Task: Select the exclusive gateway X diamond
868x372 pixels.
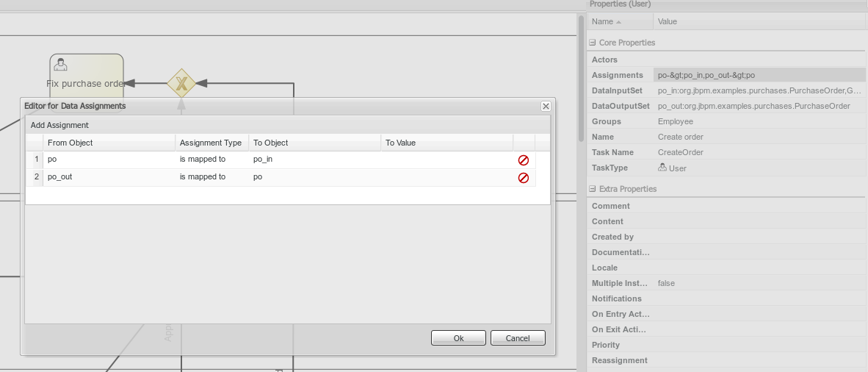Action: [x=181, y=84]
